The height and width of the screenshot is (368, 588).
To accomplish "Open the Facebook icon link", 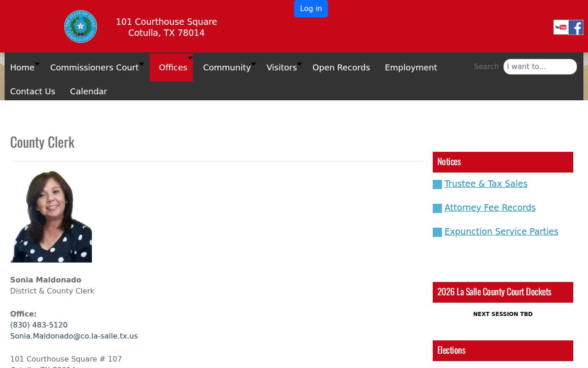I will click(576, 27).
